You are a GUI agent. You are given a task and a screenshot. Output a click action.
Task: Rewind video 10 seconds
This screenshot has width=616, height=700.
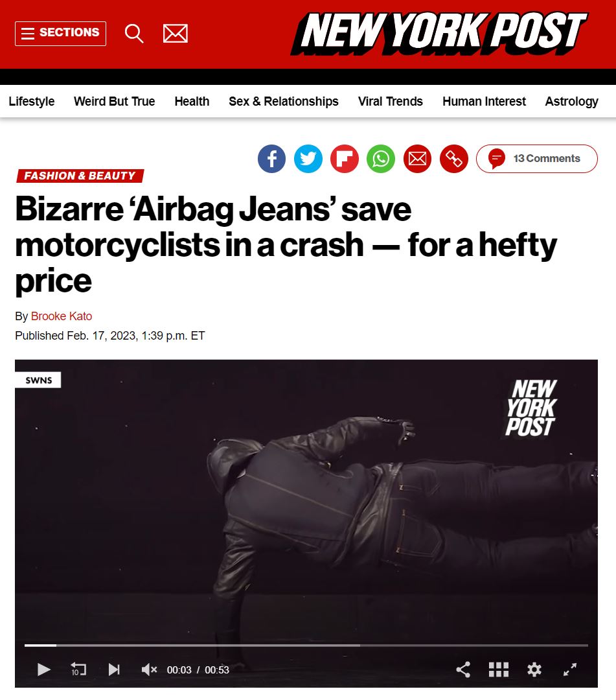click(78, 670)
